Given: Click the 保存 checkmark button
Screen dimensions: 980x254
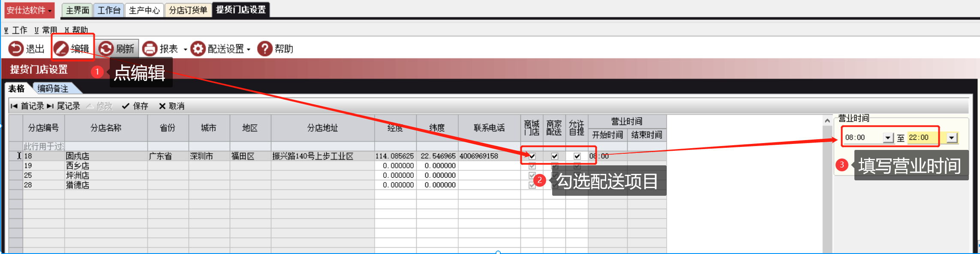Looking at the screenshot, I should (135, 106).
